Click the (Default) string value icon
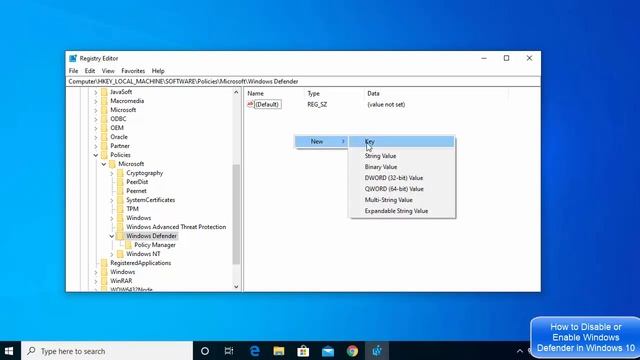The width and height of the screenshot is (640, 360). (x=250, y=104)
